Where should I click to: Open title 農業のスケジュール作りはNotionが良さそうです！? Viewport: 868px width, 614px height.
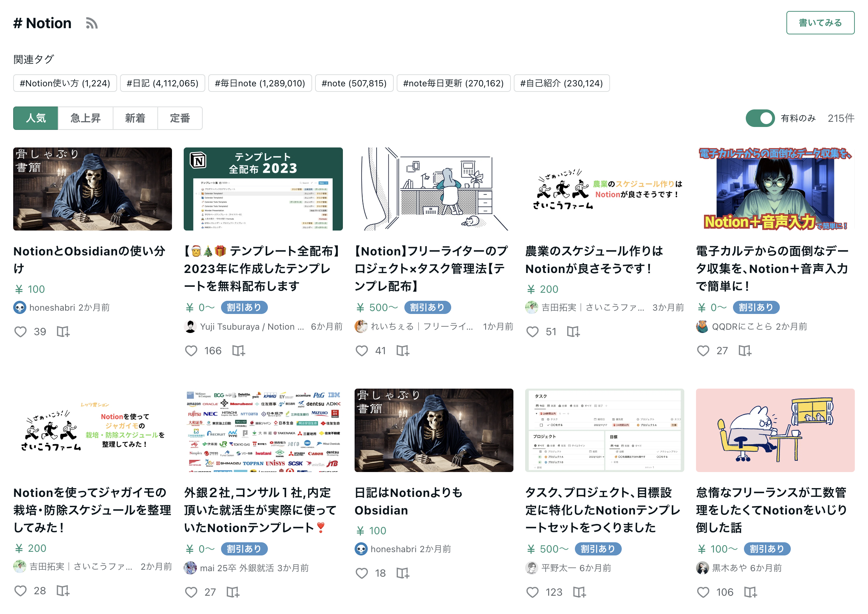pos(594,260)
